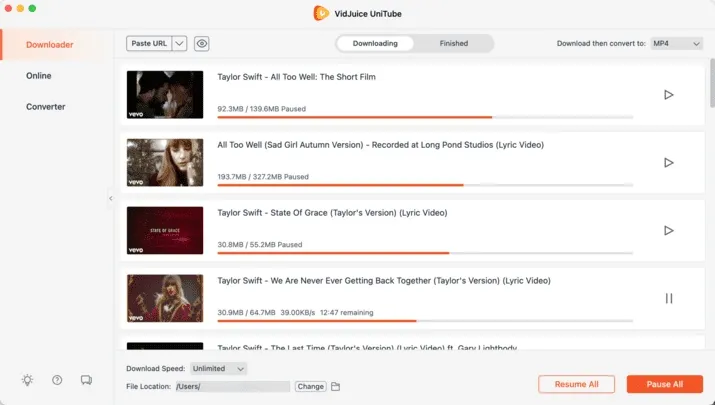Open State Of Grace thumbnail

coord(165,230)
